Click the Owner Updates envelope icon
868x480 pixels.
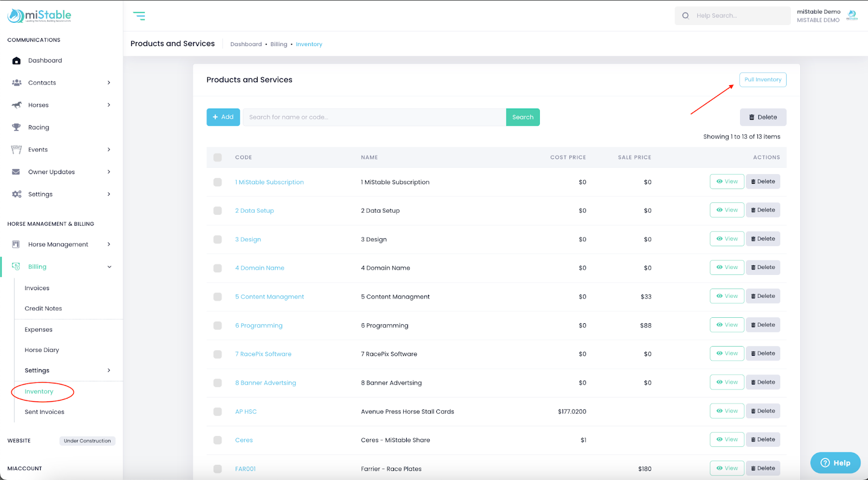coord(16,172)
